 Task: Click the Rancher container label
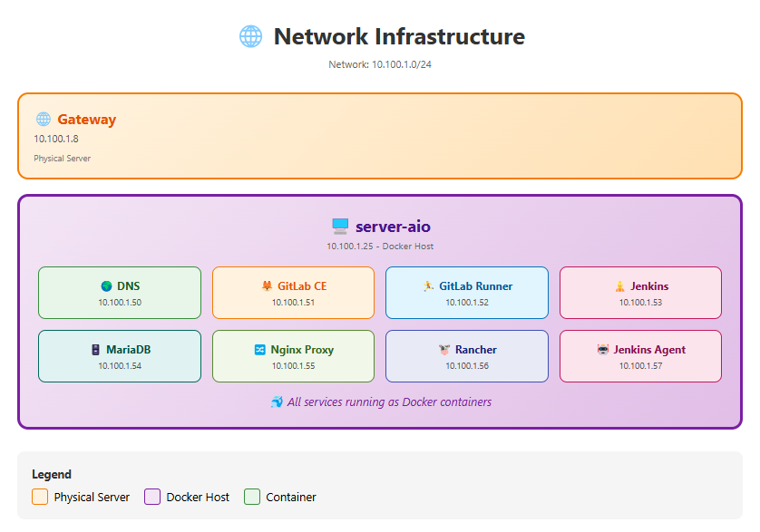(476, 350)
